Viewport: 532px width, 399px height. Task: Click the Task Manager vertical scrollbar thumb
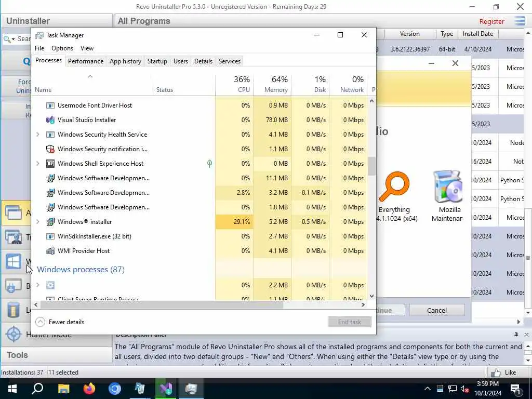[371, 166]
